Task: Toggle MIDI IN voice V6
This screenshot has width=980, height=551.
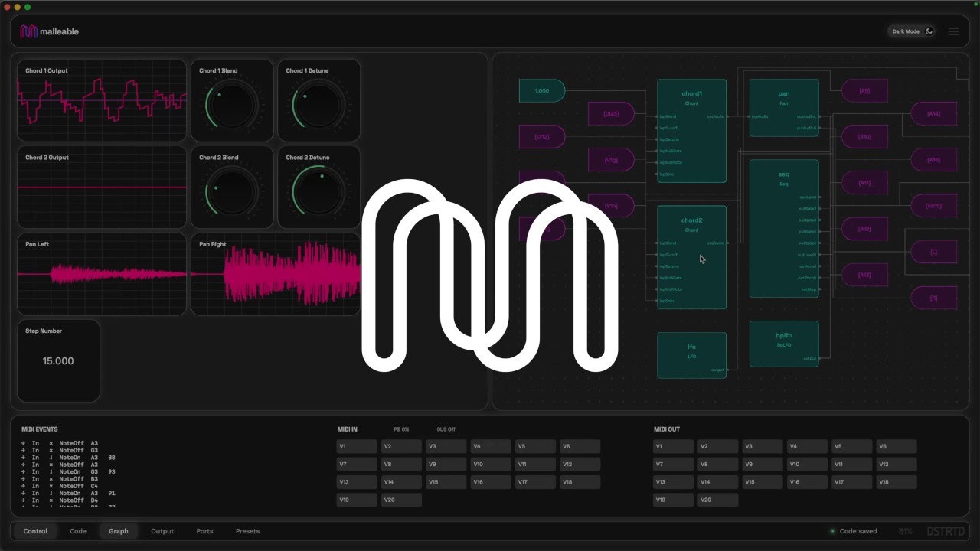Action: tap(580, 446)
